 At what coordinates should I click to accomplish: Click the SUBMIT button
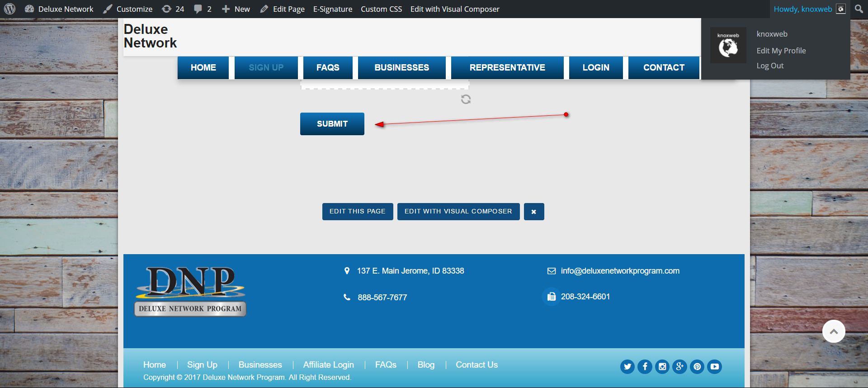332,124
